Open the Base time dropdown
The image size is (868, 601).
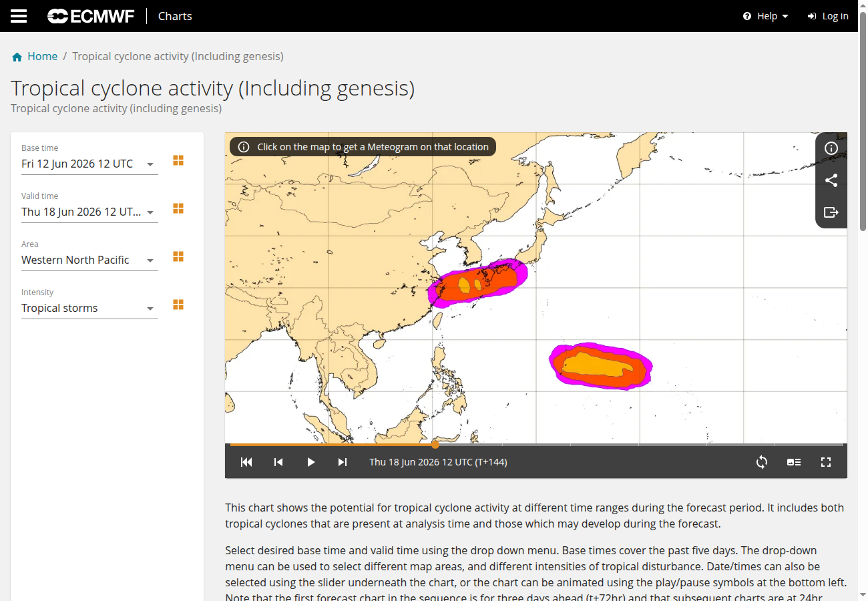tap(89, 164)
